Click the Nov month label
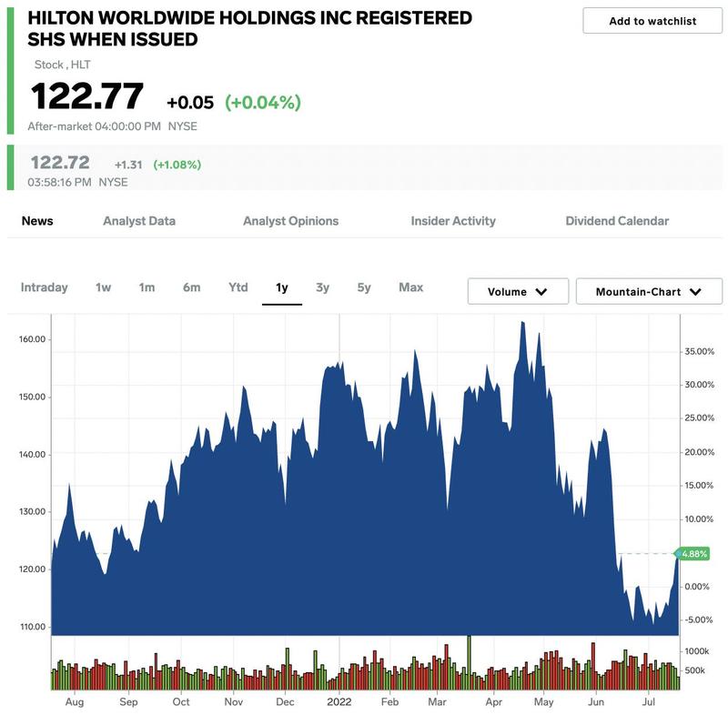728x725 pixels. (234, 701)
